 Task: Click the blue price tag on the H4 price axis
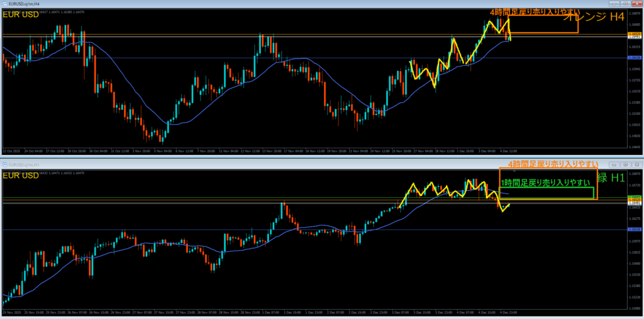point(635,58)
